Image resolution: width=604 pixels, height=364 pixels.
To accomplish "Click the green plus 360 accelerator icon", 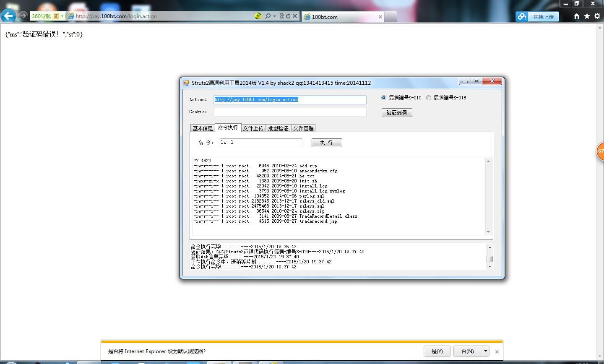I will (258, 16).
